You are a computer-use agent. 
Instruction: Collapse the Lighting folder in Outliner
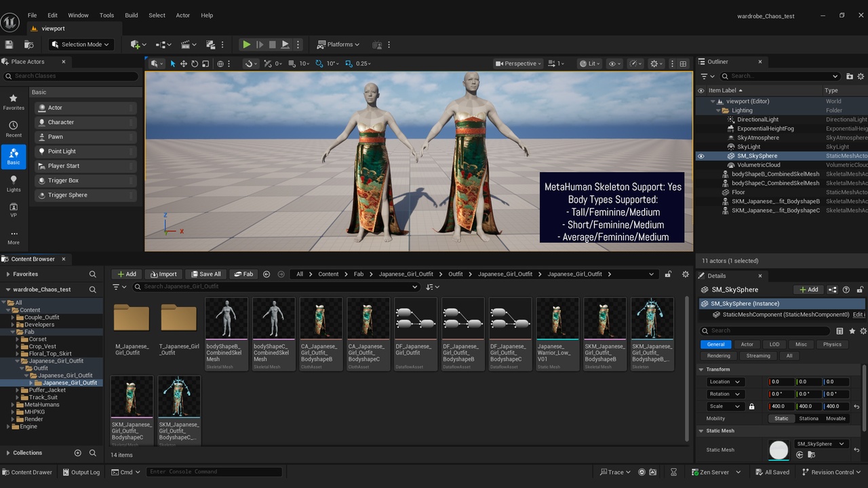[x=717, y=110]
